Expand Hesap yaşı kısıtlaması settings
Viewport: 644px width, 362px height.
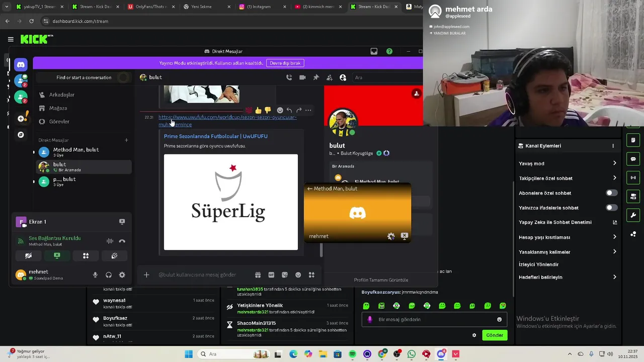click(x=567, y=237)
